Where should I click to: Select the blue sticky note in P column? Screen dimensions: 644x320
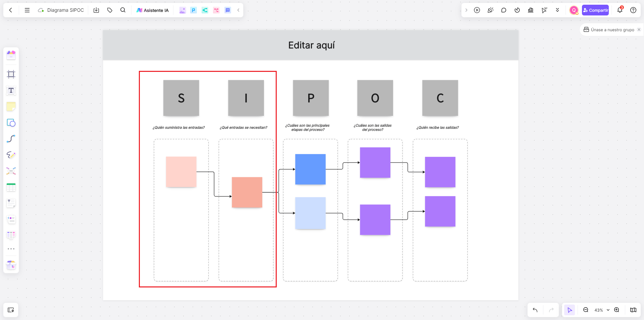(310, 169)
